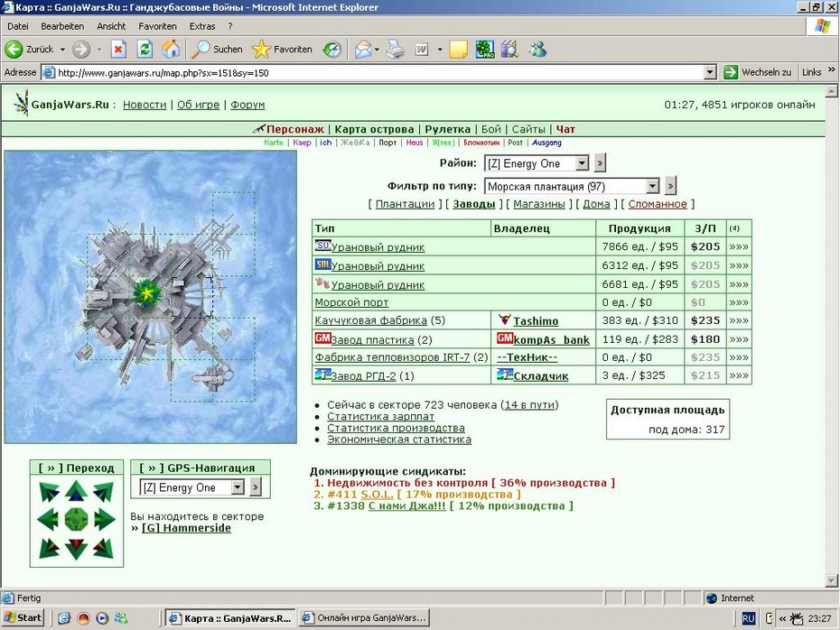Open browser history clock icon
This screenshot has height=630, width=840.
pos(332,50)
